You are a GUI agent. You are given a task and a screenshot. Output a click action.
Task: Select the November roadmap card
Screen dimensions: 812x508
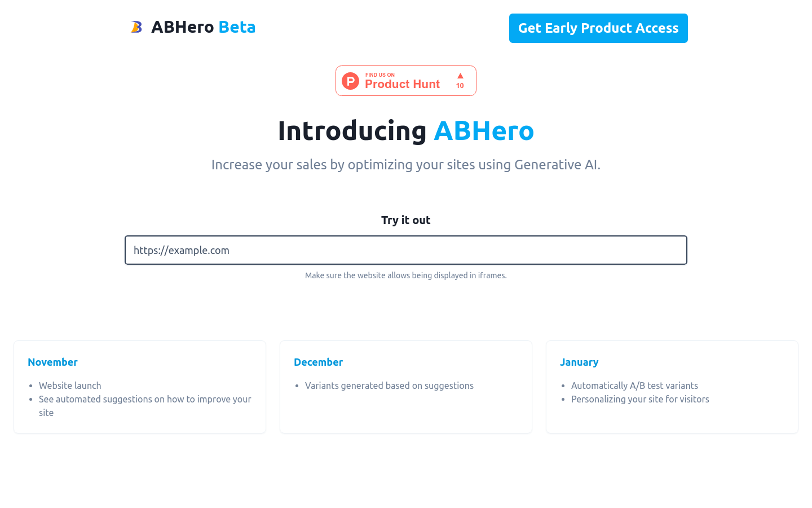pyautogui.click(x=139, y=387)
